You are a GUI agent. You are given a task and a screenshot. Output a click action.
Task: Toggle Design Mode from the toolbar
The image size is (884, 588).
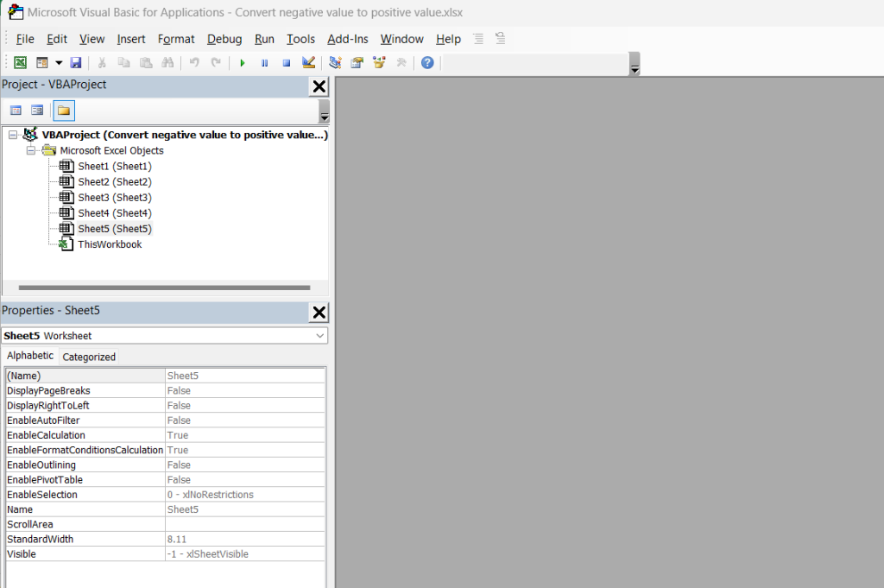pyautogui.click(x=307, y=62)
